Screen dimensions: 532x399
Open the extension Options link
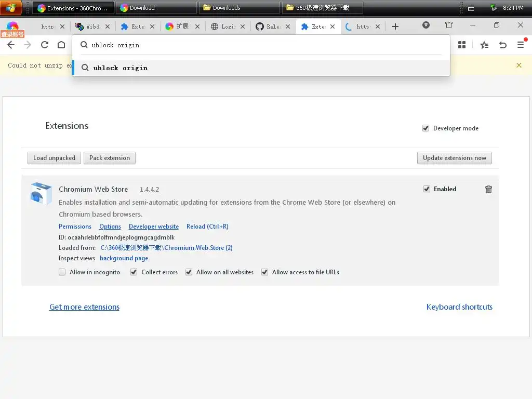click(x=110, y=227)
